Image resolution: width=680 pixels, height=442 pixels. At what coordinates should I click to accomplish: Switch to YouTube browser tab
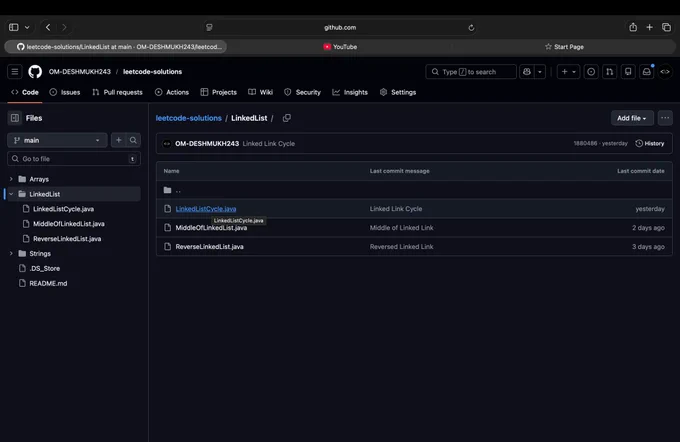[340, 47]
